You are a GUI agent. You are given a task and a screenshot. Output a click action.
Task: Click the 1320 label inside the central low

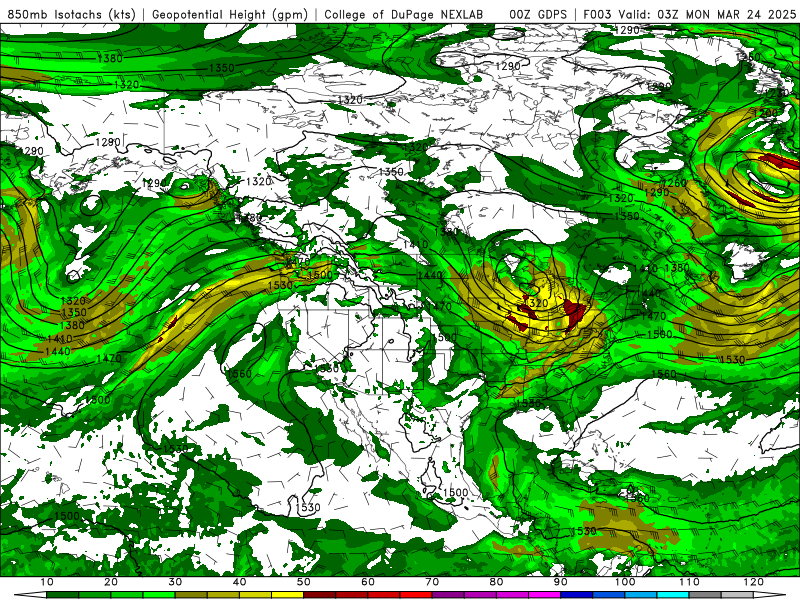point(536,304)
